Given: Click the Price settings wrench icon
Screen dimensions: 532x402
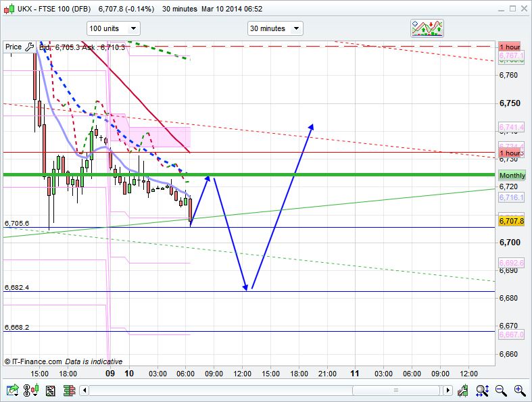Looking at the screenshot, I should coord(29,47).
